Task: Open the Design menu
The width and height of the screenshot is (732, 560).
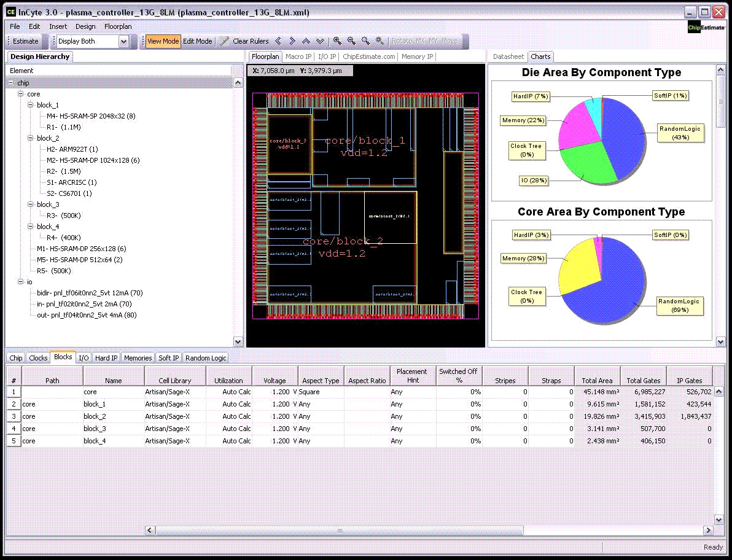Action: click(85, 26)
